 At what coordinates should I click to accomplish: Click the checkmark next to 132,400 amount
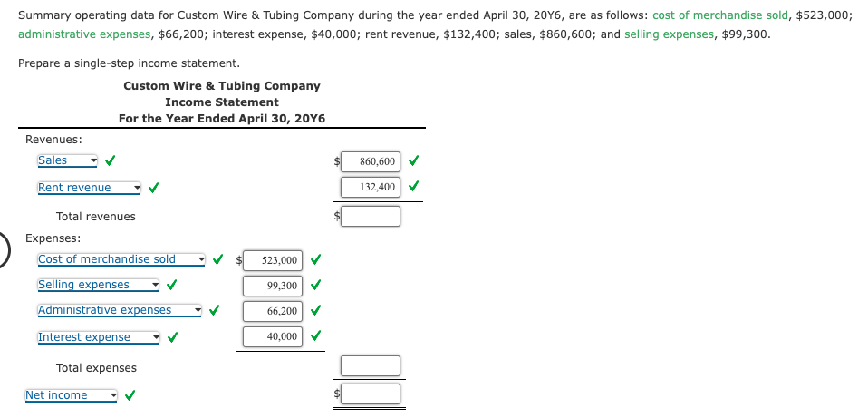413,187
